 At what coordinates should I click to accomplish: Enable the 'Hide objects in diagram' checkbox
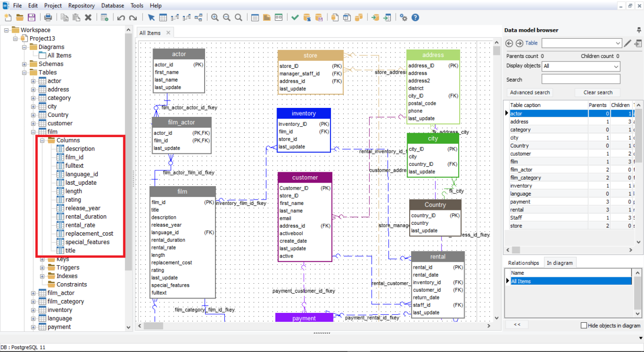[584, 325]
